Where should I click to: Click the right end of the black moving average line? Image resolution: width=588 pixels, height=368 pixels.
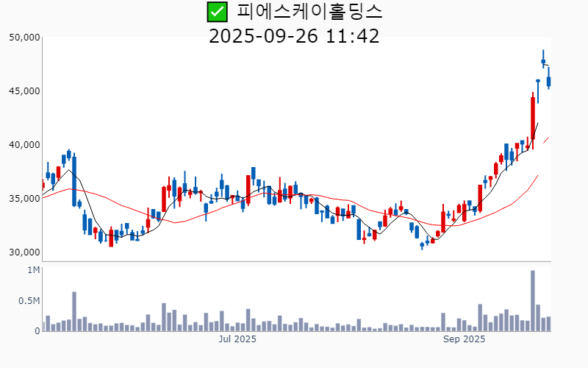point(538,124)
